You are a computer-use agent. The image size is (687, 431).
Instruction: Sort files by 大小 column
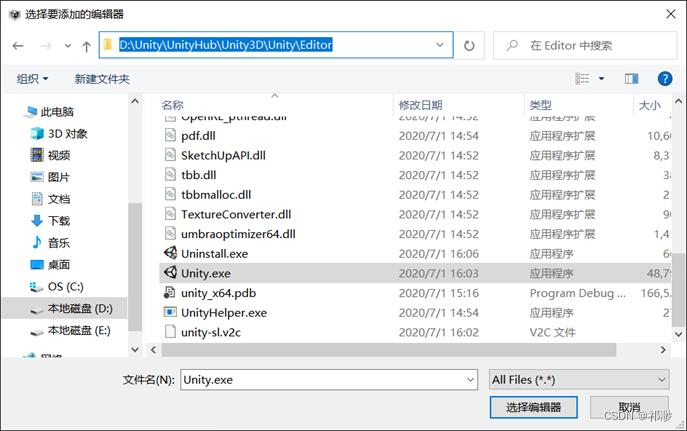tap(652, 105)
